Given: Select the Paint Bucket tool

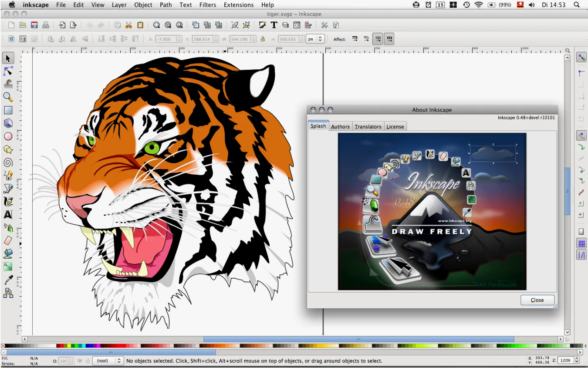Looking at the screenshot, I should tap(8, 254).
